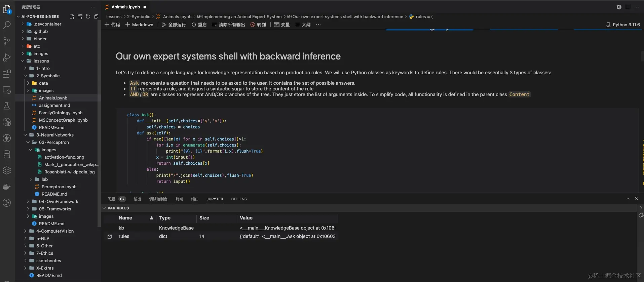644x282 pixels.
Task: Click the New Folder icon in explorer header
Action: pos(80,16)
